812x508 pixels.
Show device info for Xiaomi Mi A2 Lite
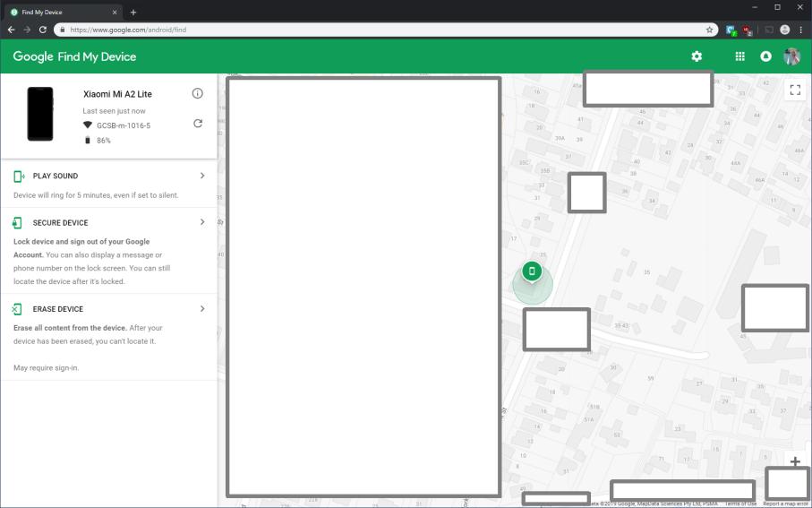pyautogui.click(x=197, y=93)
